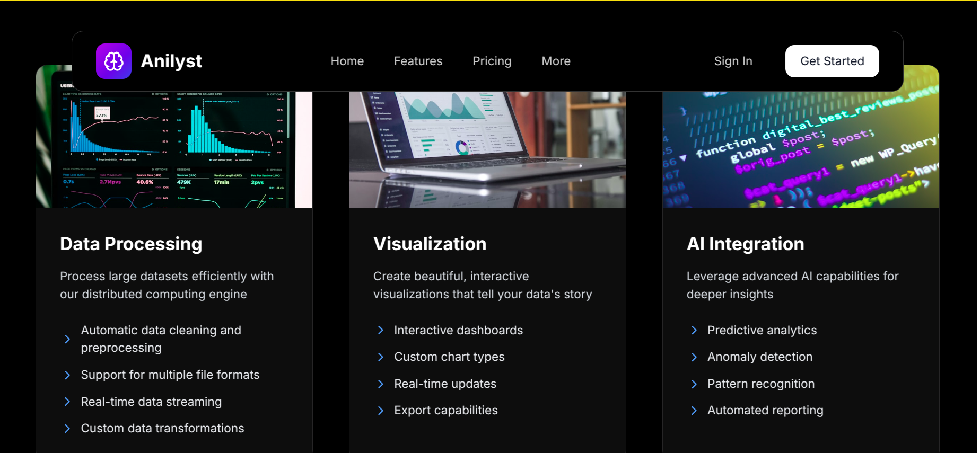Screen dimensions: 980x453
Task: Open the Features nav link
Action: coord(418,61)
